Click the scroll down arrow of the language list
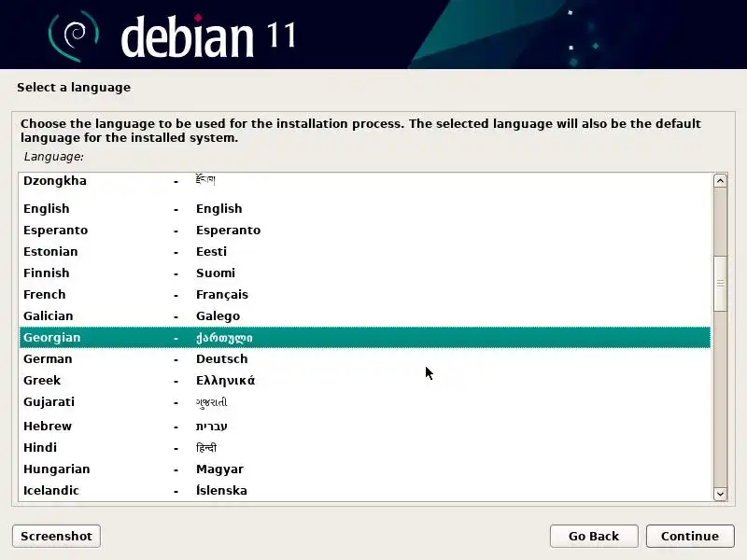The image size is (747, 560). (x=720, y=494)
